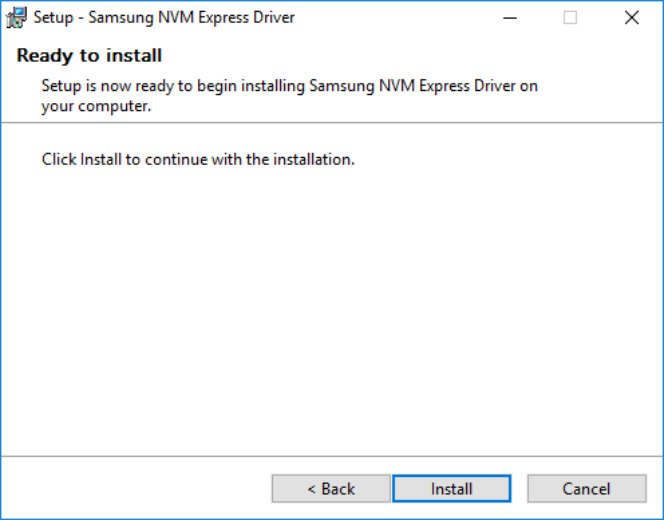Click the 'your computer.' text line
Image resolution: width=664 pixels, height=520 pixels.
pos(96,106)
